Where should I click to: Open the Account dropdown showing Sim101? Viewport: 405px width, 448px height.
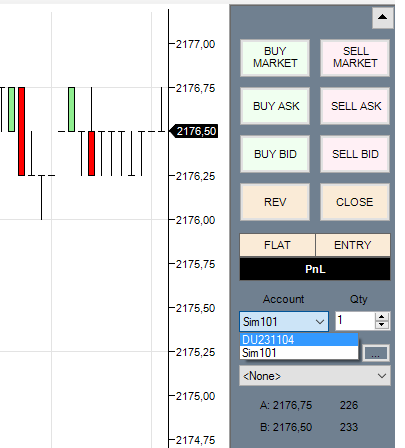(284, 322)
